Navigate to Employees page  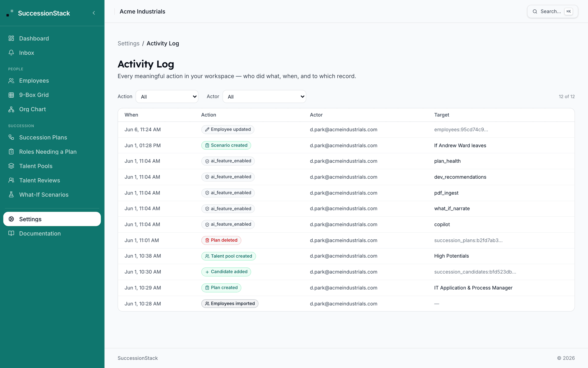52,80
